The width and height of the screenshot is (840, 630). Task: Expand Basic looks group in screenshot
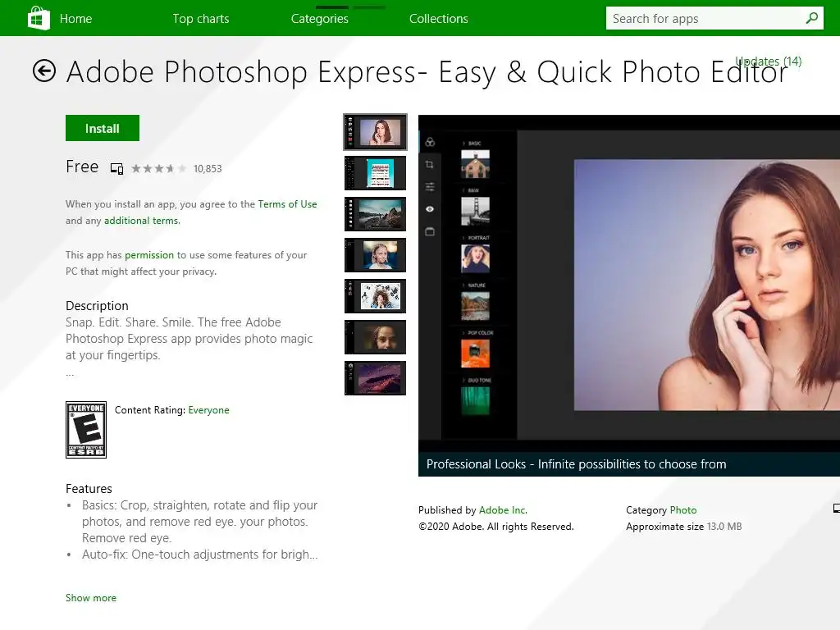[472, 144]
